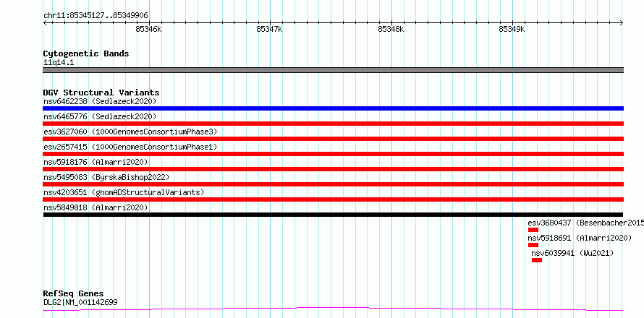Click the chr11:85345127..85349906 coordinate label

[96, 16]
